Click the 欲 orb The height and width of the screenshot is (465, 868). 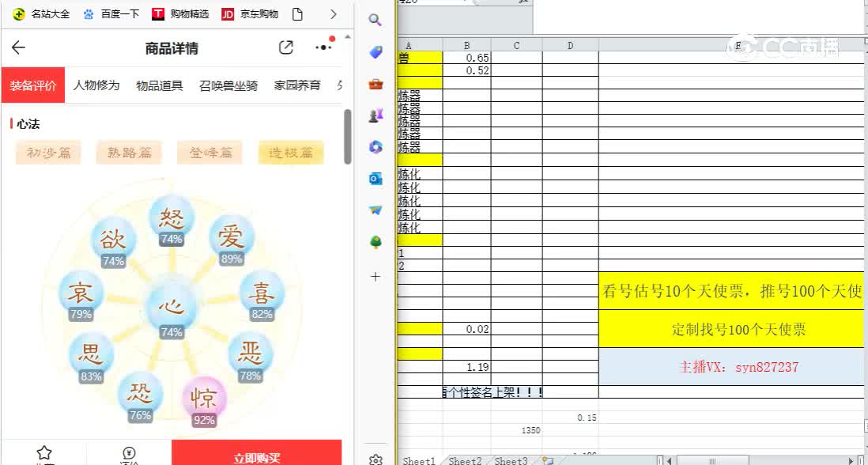coord(113,243)
